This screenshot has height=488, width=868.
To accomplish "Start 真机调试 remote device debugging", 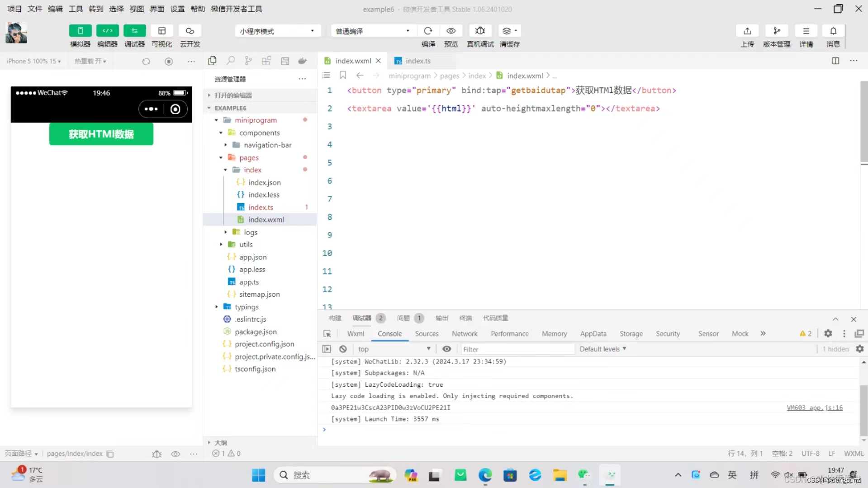I will (x=480, y=31).
